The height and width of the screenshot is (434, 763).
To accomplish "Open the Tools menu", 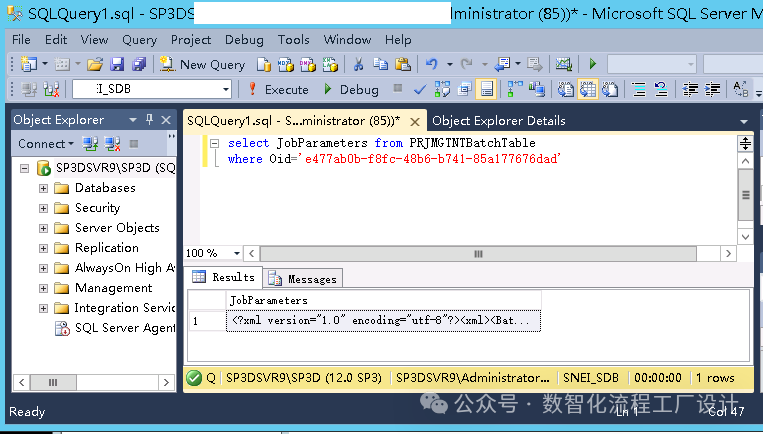I will click(x=293, y=39).
